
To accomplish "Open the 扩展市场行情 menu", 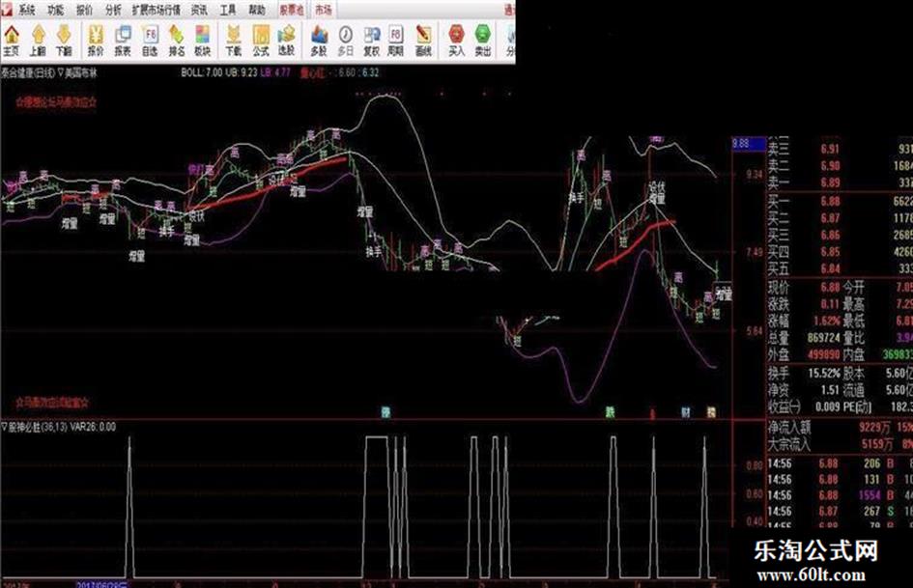I will (157, 11).
